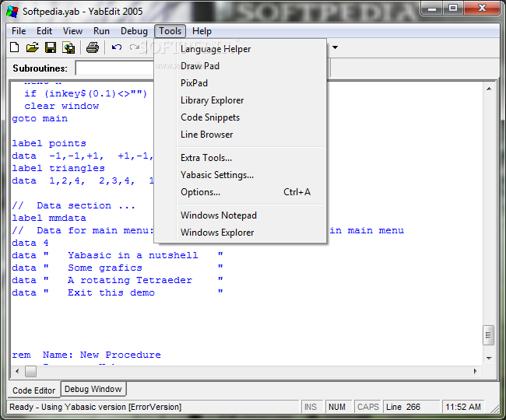
Task: Click the 'A rotating Tetraeder' data line
Action: pos(118,280)
